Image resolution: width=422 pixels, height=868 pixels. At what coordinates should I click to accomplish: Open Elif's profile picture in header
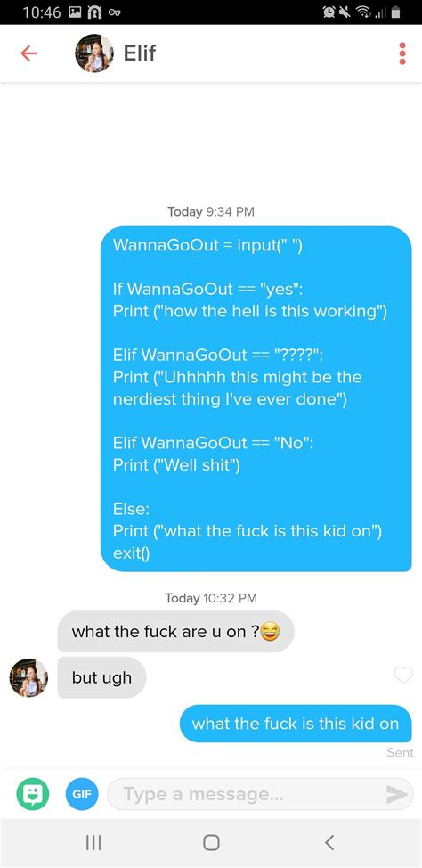(x=94, y=53)
